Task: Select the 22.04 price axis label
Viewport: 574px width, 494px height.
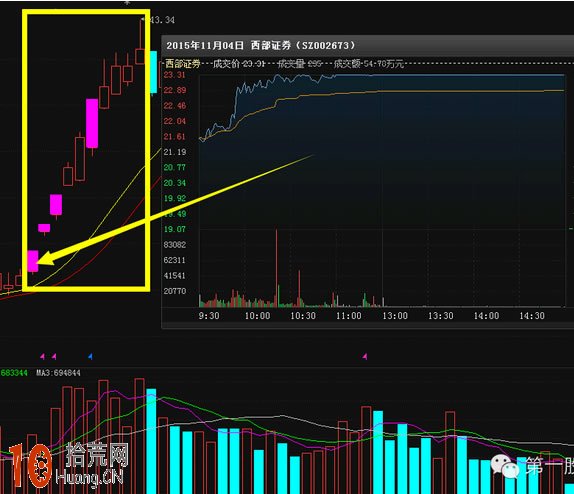Action: click(175, 121)
